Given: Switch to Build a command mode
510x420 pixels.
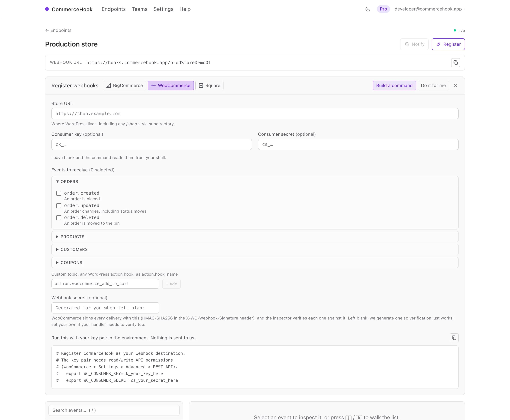Looking at the screenshot, I should click(x=394, y=85).
